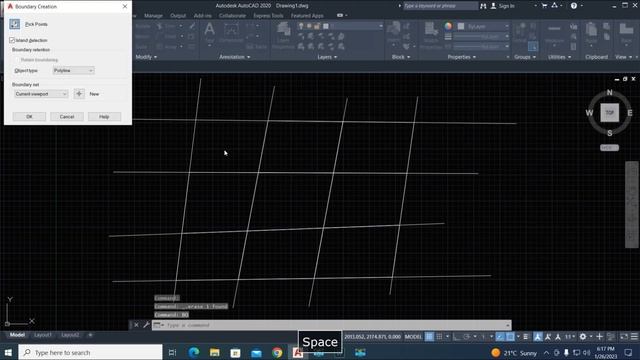
Task: Select the Text tool in Annotation panel
Action: coord(209,33)
